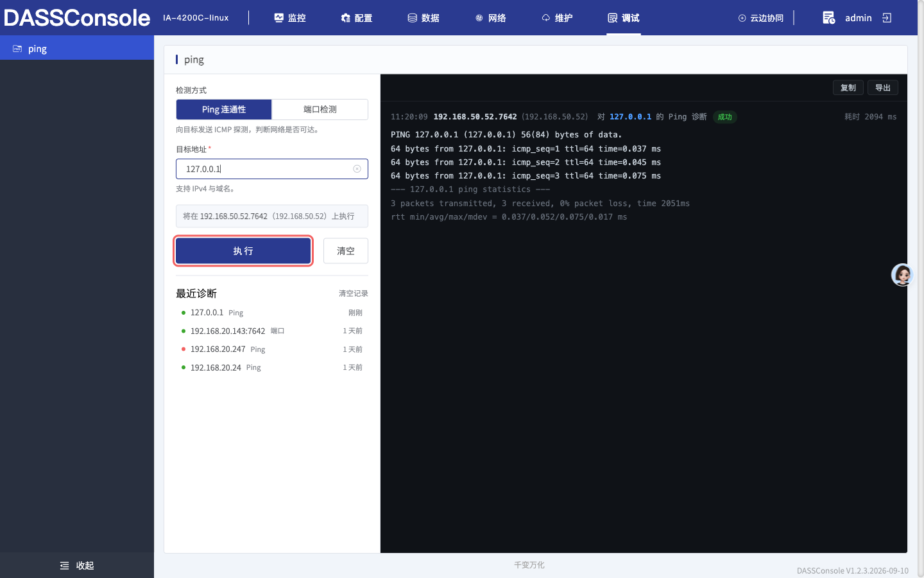The width and height of the screenshot is (924, 578).
Task: Focus the 目标地址 input field
Action: 272,169
